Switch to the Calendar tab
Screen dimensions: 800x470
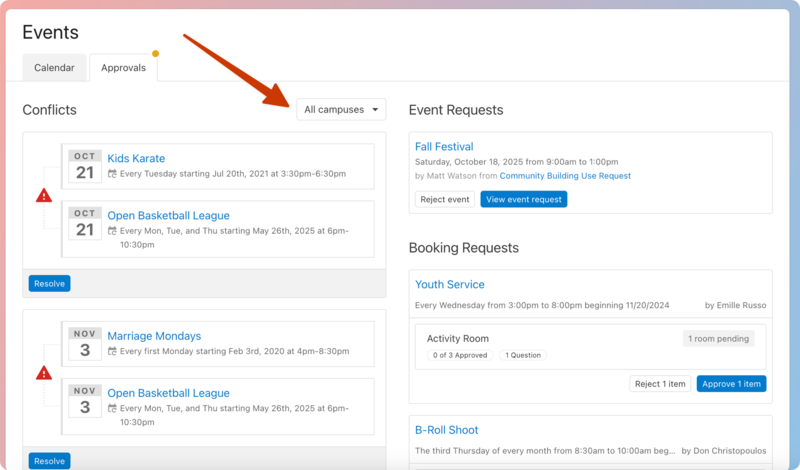point(54,68)
